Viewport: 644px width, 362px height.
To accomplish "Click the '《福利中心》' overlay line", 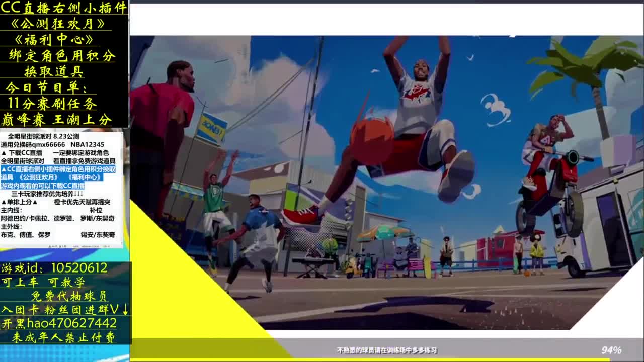I will [x=54, y=40].
